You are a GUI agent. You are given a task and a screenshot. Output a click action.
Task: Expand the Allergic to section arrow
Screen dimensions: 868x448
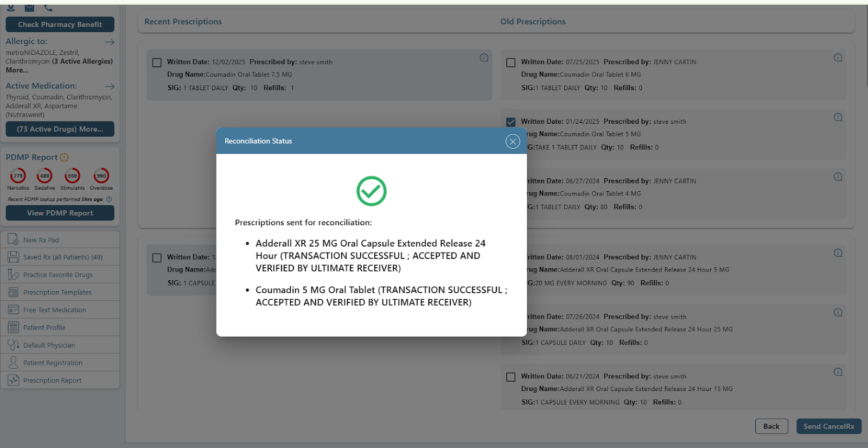110,42
